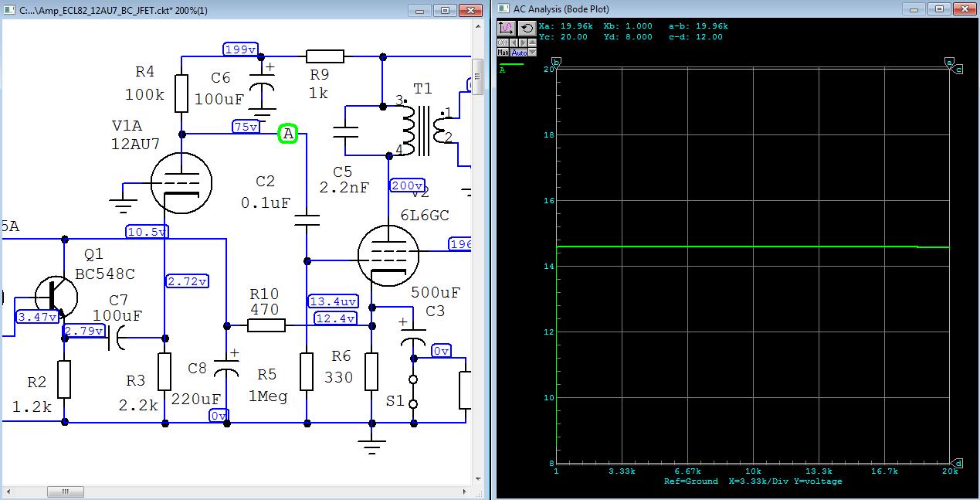The width and height of the screenshot is (980, 500).
Task: Click the 75v voltage label
Action: point(246,127)
